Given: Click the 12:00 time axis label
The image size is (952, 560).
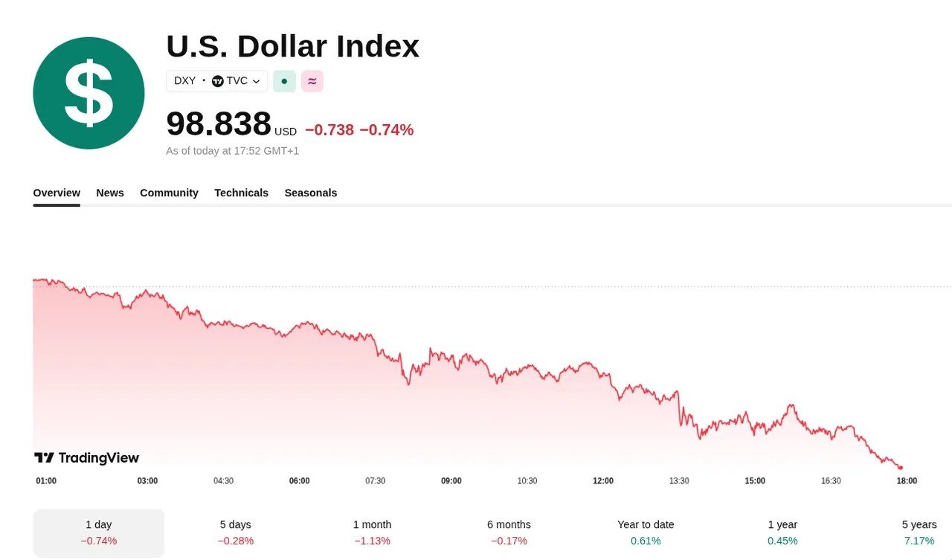Looking at the screenshot, I should click(603, 481).
